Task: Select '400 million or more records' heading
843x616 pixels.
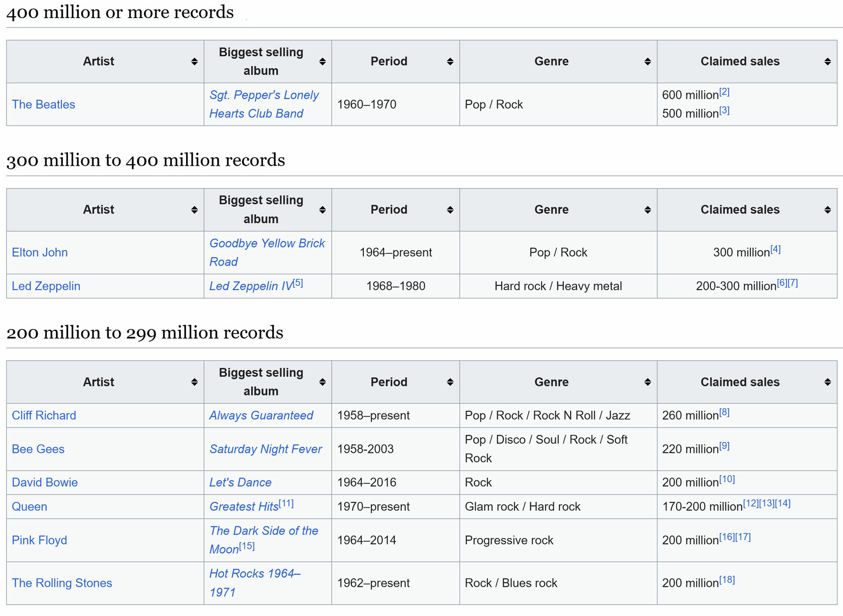Action: (120, 12)
